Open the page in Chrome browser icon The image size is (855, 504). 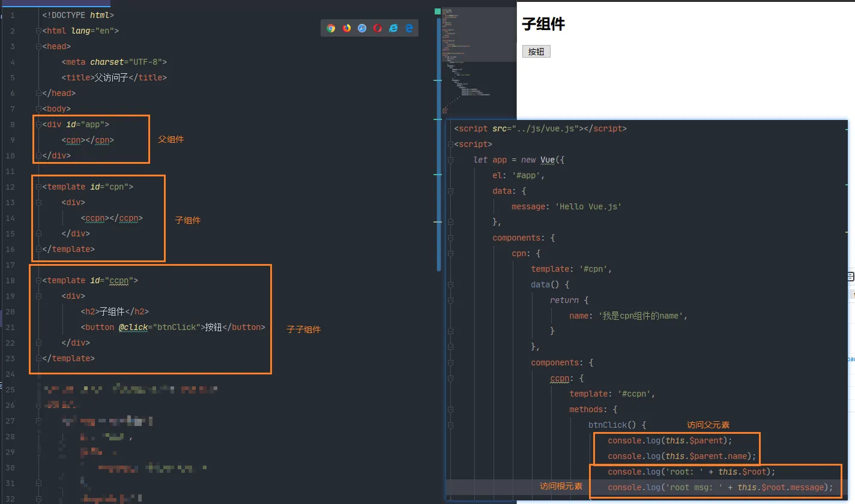point(331,28)
